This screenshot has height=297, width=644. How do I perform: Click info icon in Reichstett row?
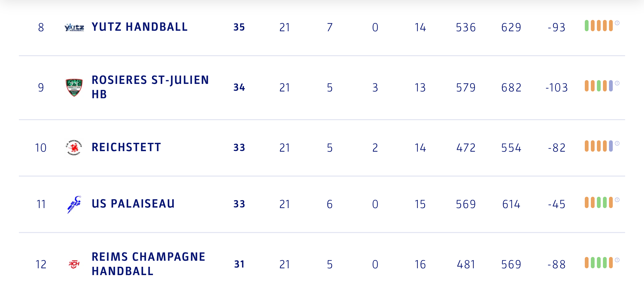(x=617, y=143)
